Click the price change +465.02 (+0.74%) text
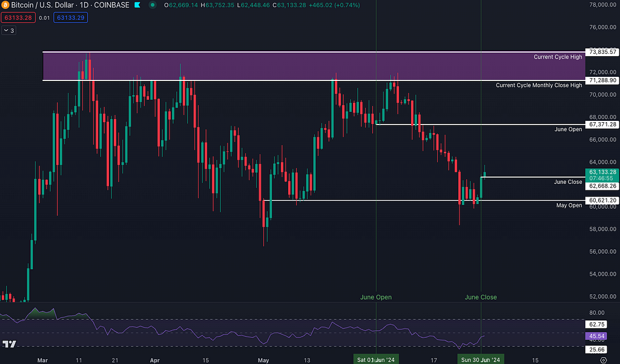This screenshot has height=364, width=620. (x=335, y=5)
